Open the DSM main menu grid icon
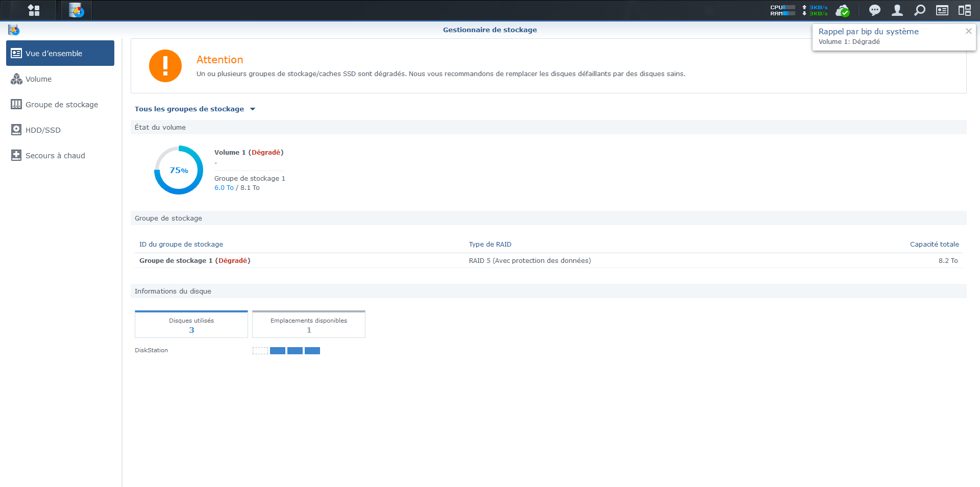The height and width of the screenshot is (487, 980). (x=34, y=10)
